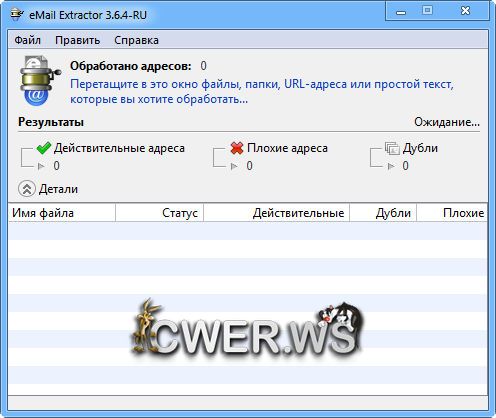Screen dimensions: 496x418
Task: Open the Справка menu
Action: pos(136,40)
